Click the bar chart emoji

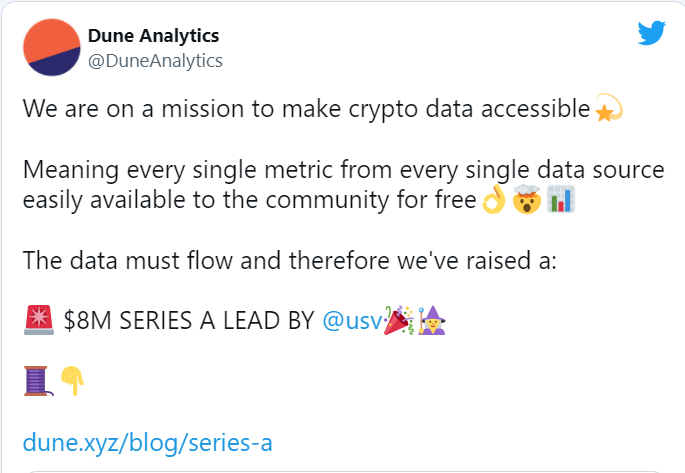561,199
